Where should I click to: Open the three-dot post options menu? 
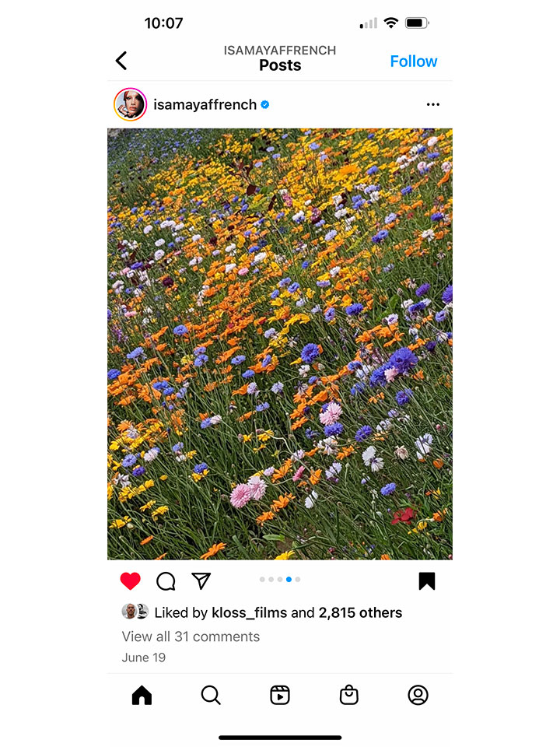pyautogui.click(x=433, y=104)
